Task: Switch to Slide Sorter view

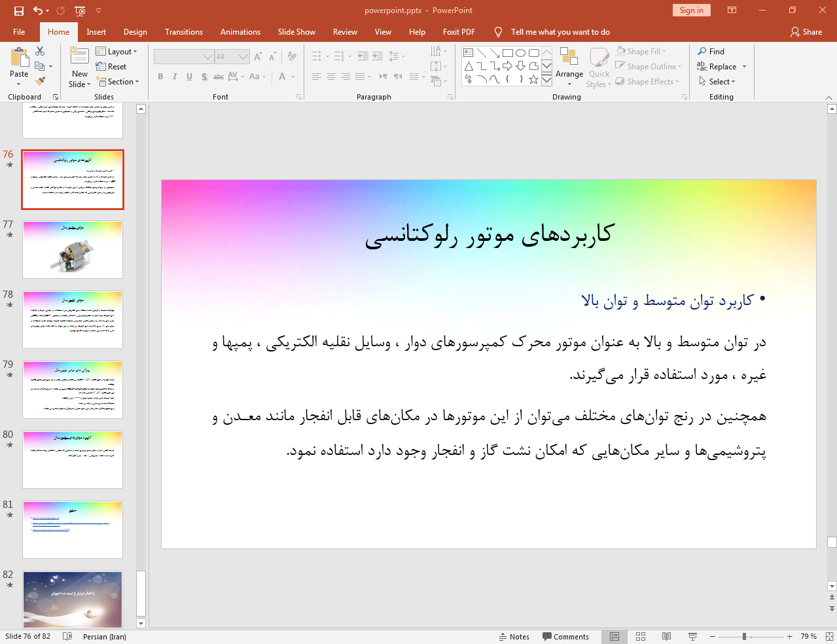Action: tap(641, 636)
